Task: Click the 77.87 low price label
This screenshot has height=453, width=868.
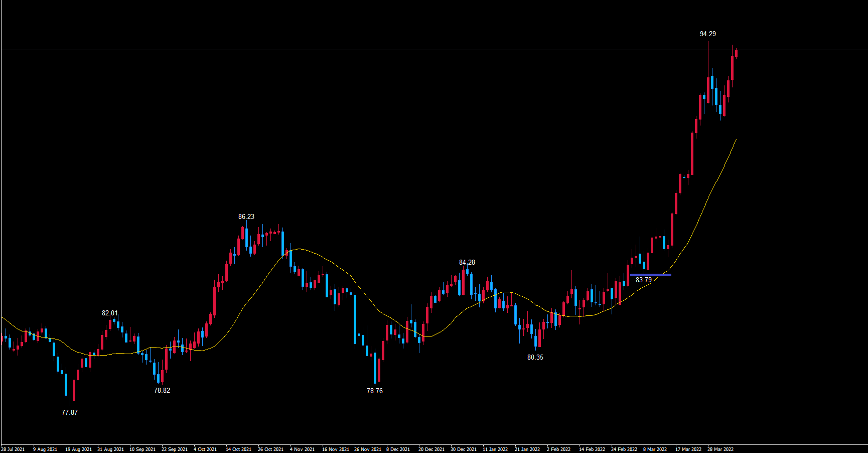Action: (x=70, y=413)
